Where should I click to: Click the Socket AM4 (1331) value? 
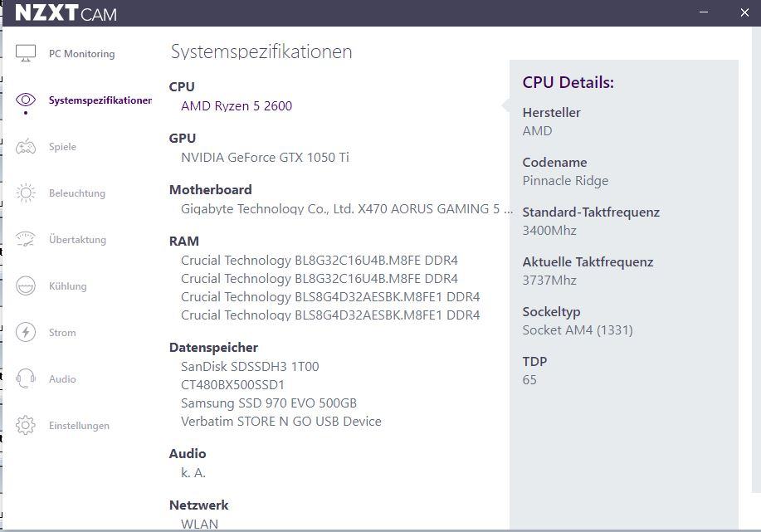[x=578, y=330]
